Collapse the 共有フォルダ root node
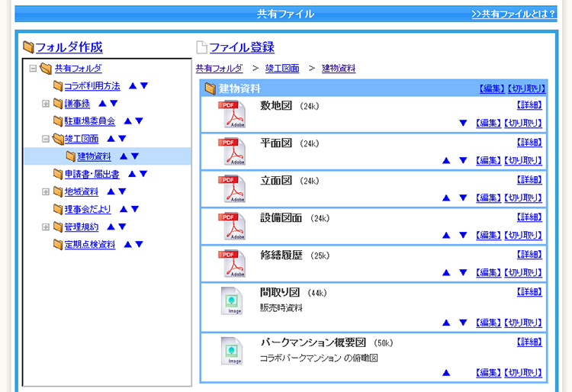 click(33, 68)
